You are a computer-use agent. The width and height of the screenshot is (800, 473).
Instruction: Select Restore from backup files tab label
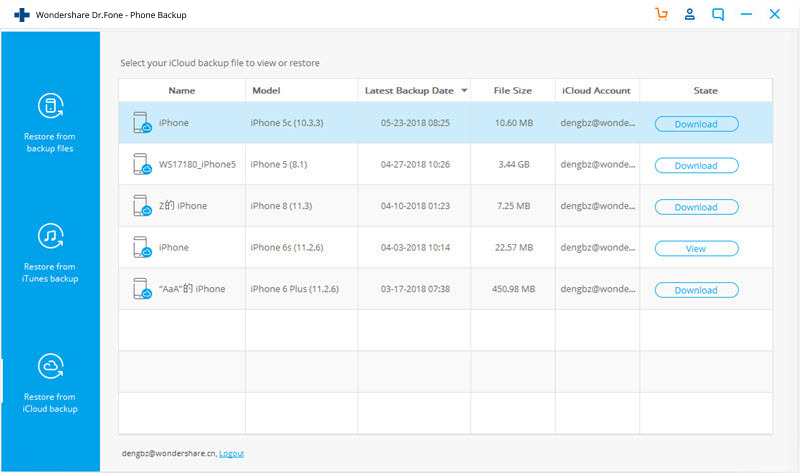50,142
